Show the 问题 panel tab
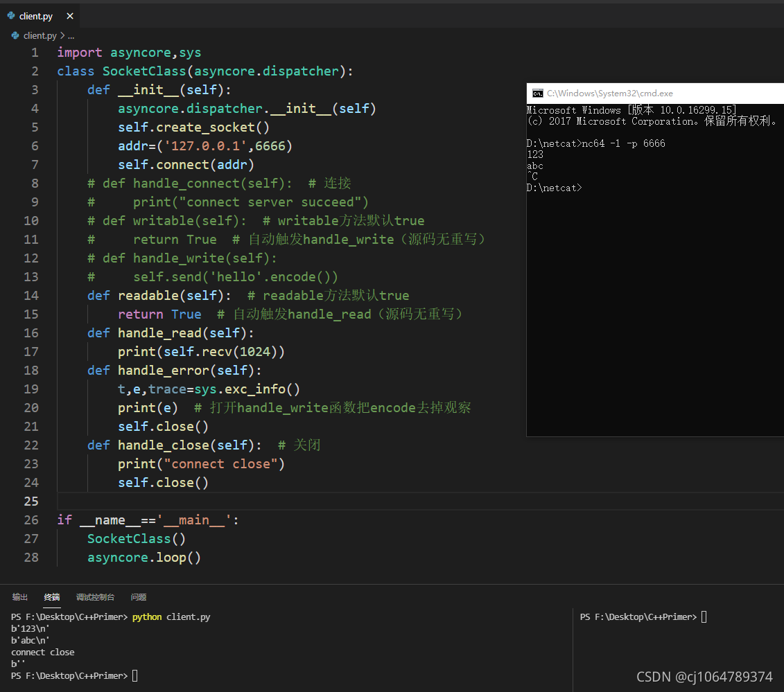784x692 pixels. [x=139, y=597]
